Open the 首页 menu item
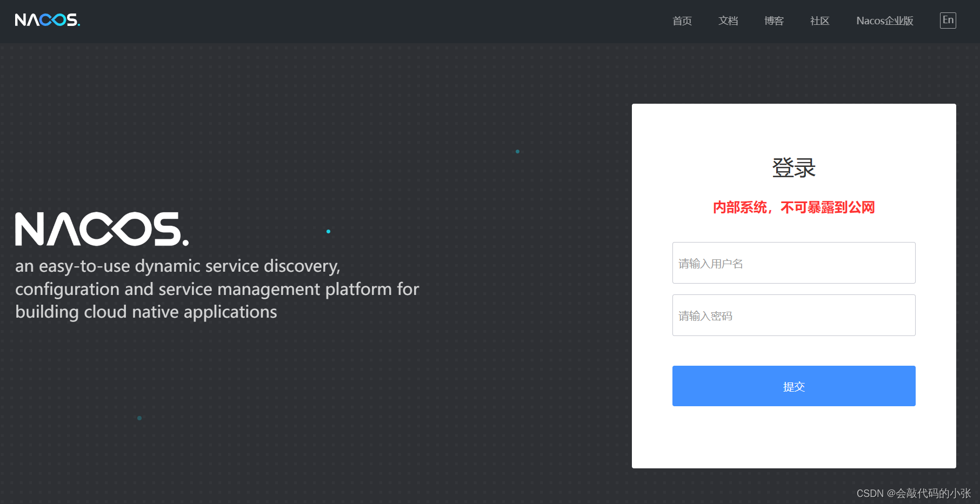980x504 pixels. tap(682, 21)
